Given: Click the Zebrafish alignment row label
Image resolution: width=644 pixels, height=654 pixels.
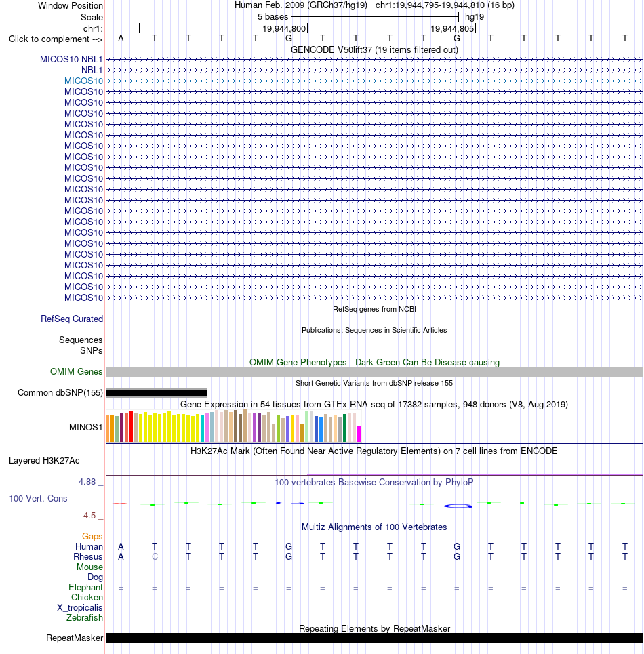Looking at the screenshot, I should point(85,617).
